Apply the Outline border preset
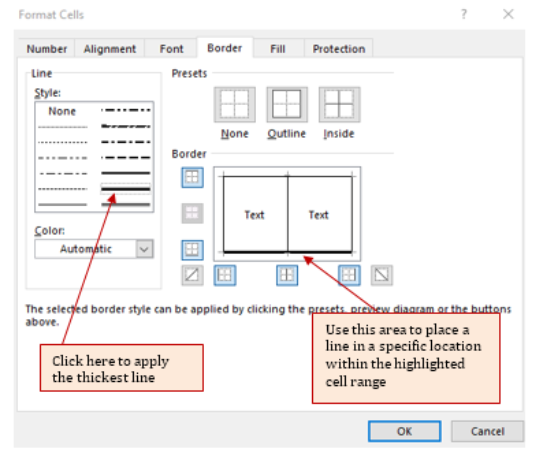This screenshot has width=541, height=454. [x=287, y=105]
